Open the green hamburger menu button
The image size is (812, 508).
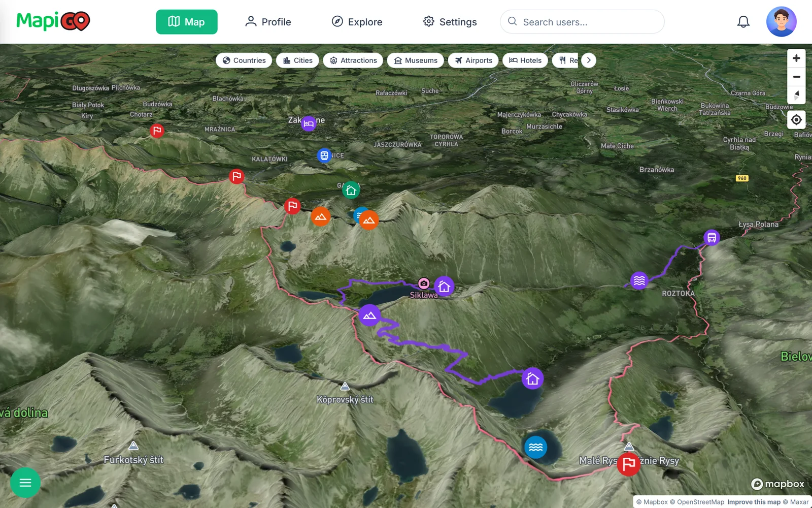click(25, 483)
